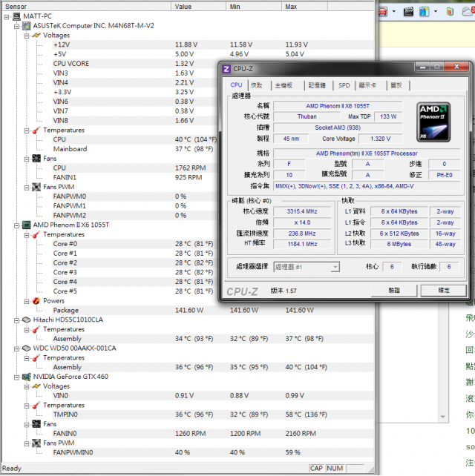This screenshot has width=475, height=476.
Task: Click the Hitachi HDS5C1010CLA drive icon
Action: (x=27, y=320)
